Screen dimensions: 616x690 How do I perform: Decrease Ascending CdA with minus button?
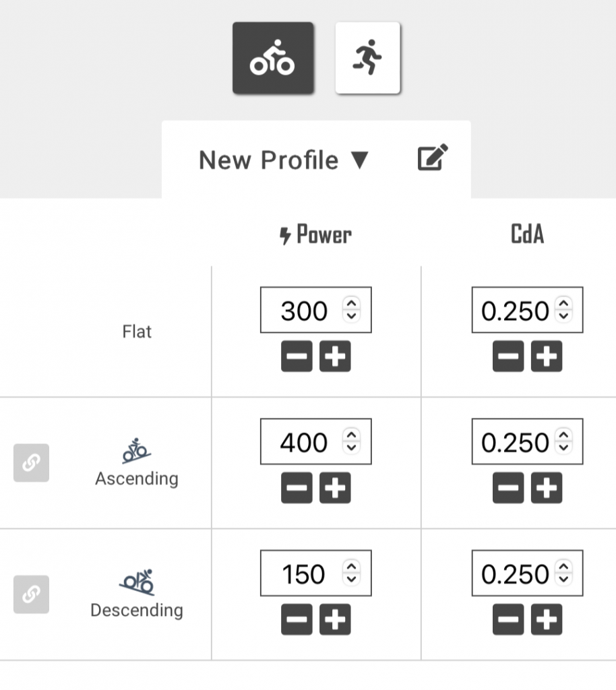coord(508,489)
